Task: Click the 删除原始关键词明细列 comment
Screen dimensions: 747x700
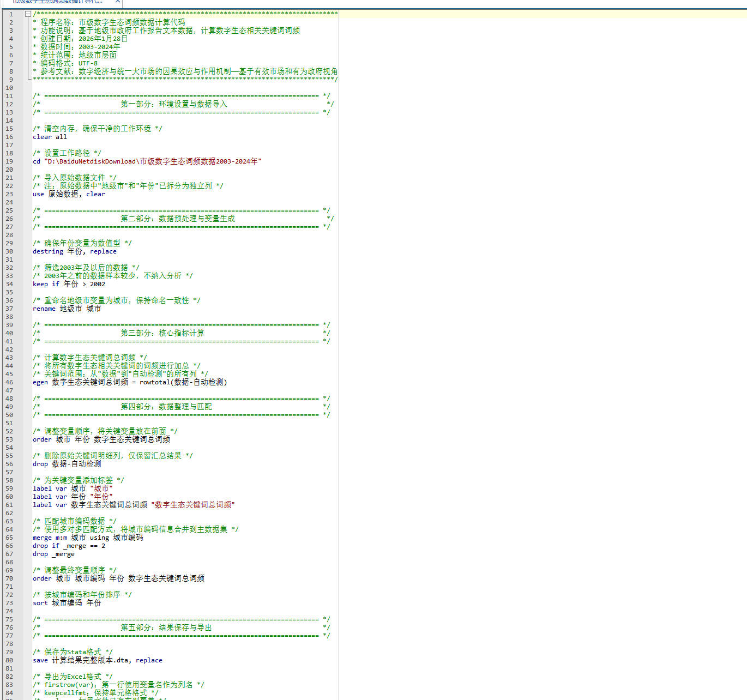Action: pyautogui.click(x=113, y=456)
